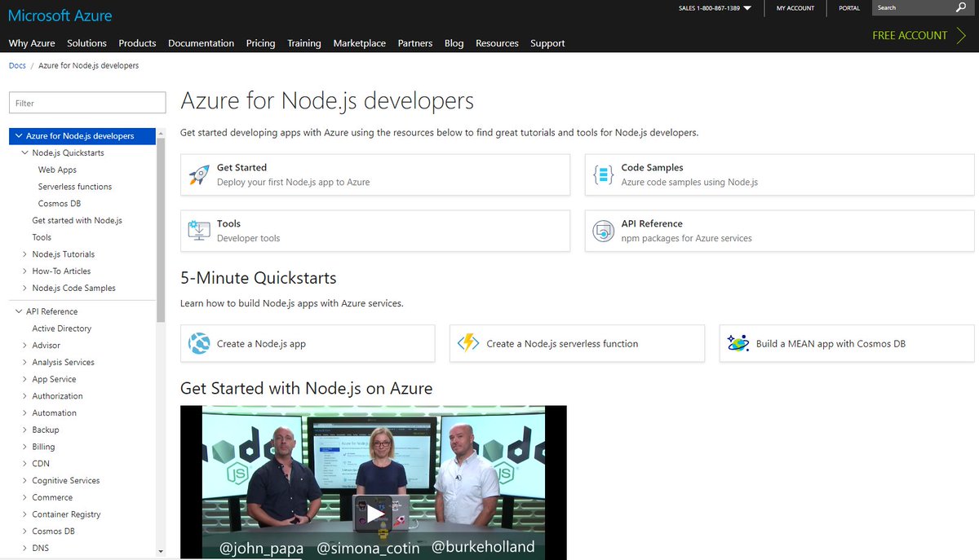Collapse the Node.js Quickstarts section
Screen dimensions: 979x560
tap(25, 153)
